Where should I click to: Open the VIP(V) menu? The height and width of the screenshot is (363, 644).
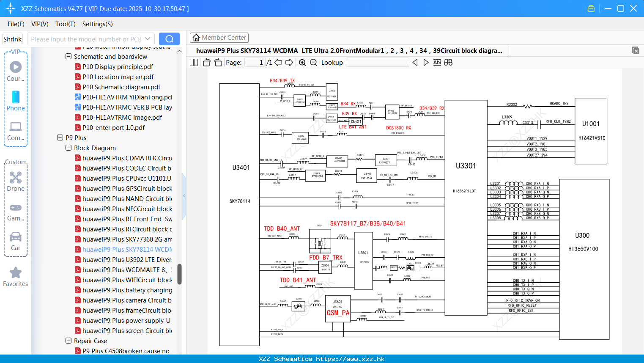click(x=40, y=24)
